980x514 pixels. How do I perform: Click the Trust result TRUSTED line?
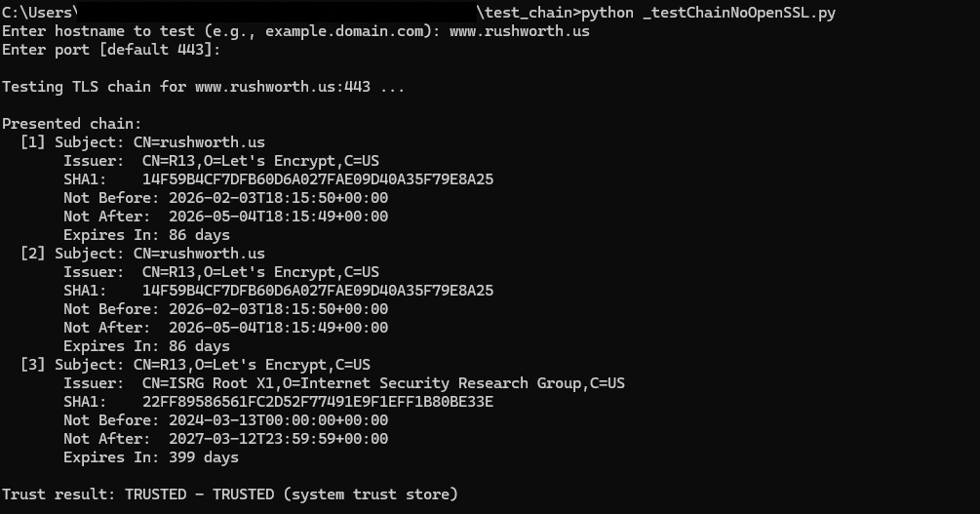click(229, 494)
